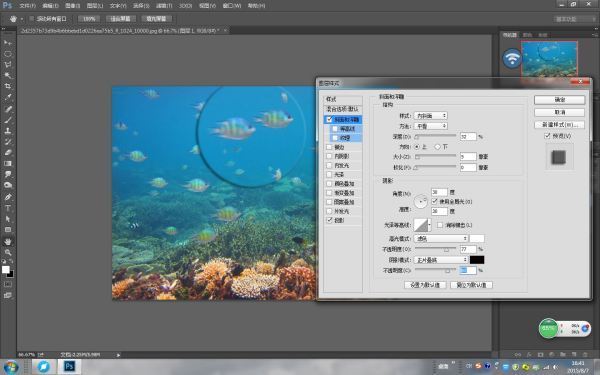Click the black shadow color swatch
Viewport: 600px width, 375px height.
pyautogui.click(x=477, y=260)
